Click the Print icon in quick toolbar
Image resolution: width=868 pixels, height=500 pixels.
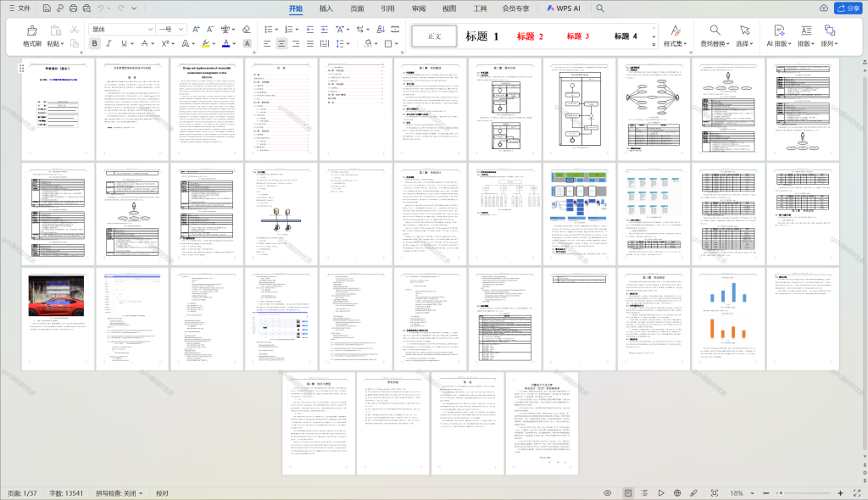tap(73, 8)
